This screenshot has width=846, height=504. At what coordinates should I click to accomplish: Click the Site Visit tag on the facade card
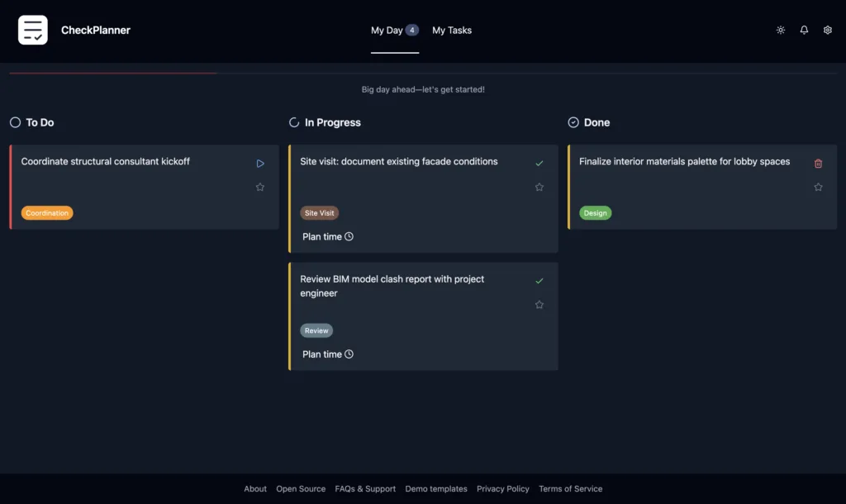(319, 212)
